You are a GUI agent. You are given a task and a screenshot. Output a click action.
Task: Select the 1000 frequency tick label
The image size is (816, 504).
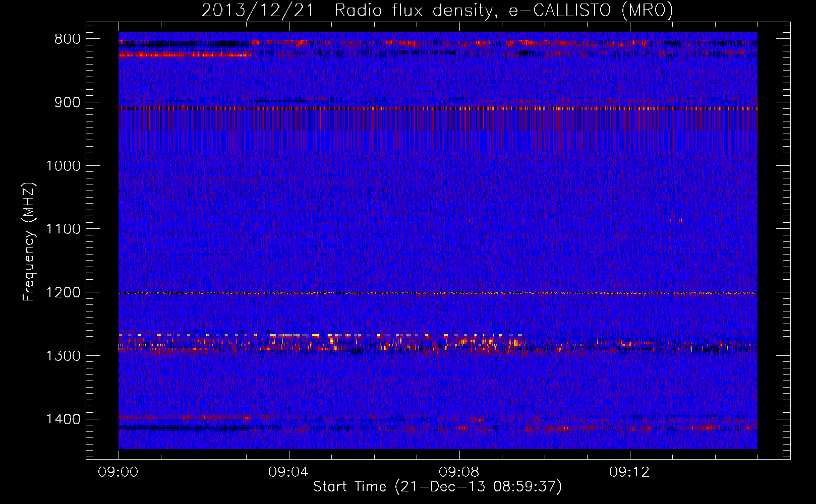click(63, 166)
